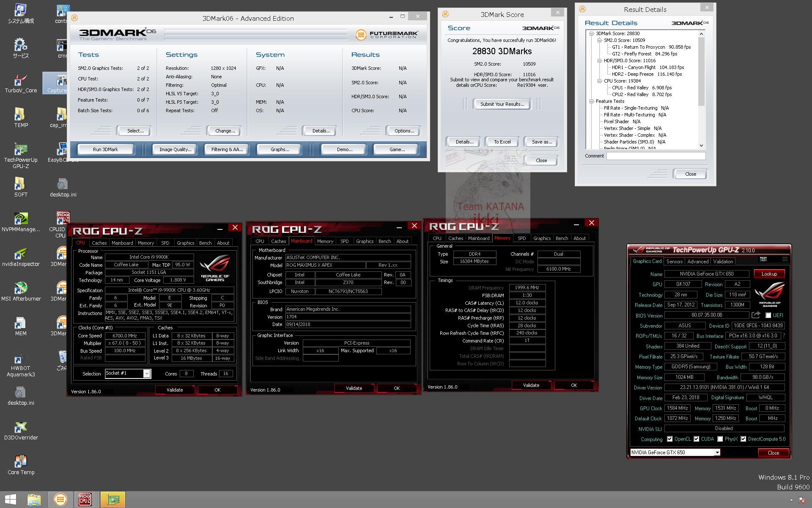Click Options button under Results
Viewport: 812px width, 508px height.
404,131
